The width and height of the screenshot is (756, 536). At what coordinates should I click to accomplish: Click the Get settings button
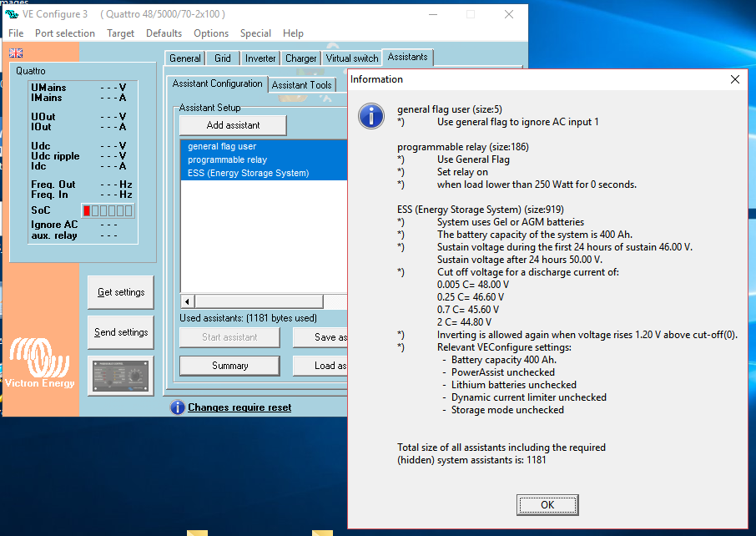tap(121, 292)
